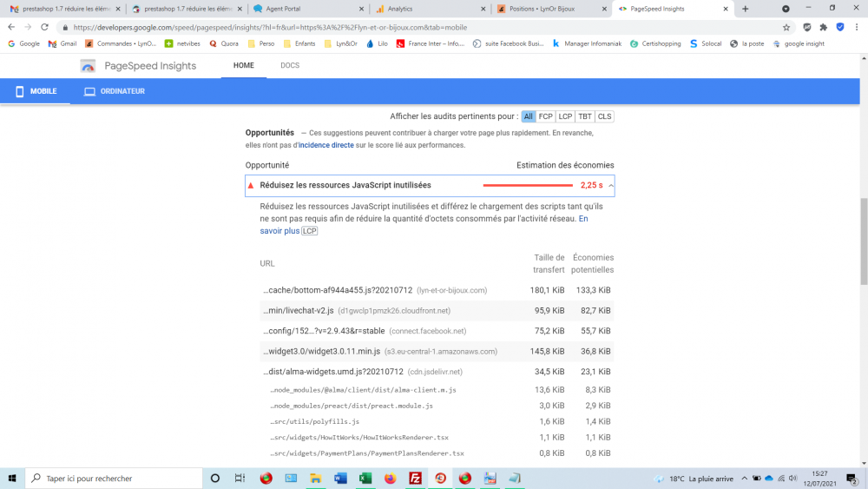Close the PageSpeed Insights browser tab

click(725, 9)
